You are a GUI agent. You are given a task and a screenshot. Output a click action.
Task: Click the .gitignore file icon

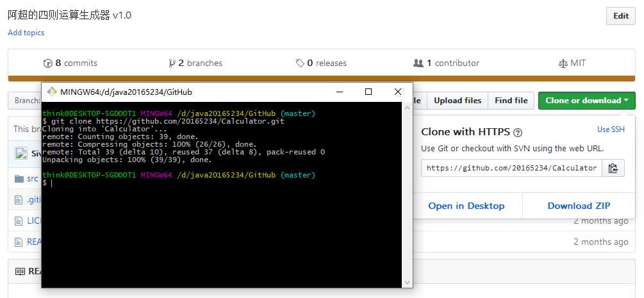click(x=19, y=200)
